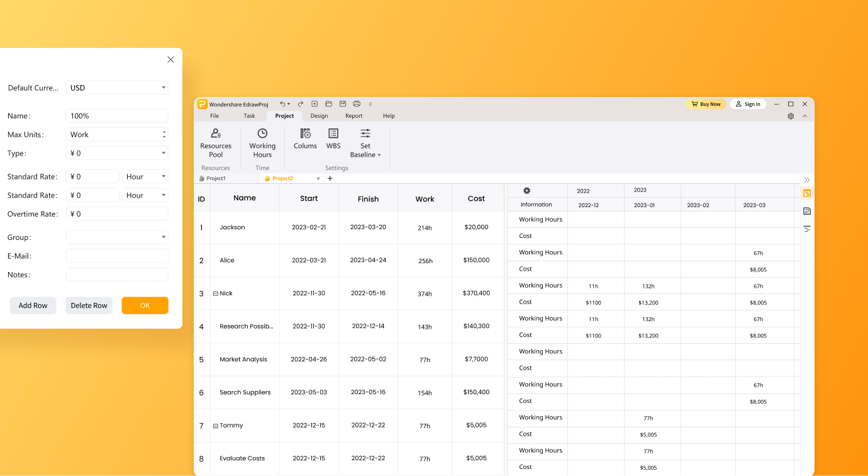Open Working Hours settings

[262, 143]
